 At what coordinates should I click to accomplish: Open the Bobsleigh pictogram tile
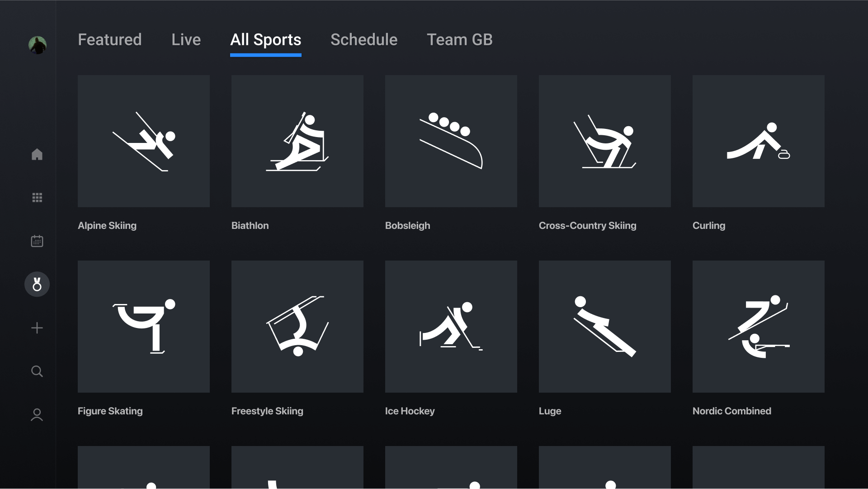tap(451, 141)
